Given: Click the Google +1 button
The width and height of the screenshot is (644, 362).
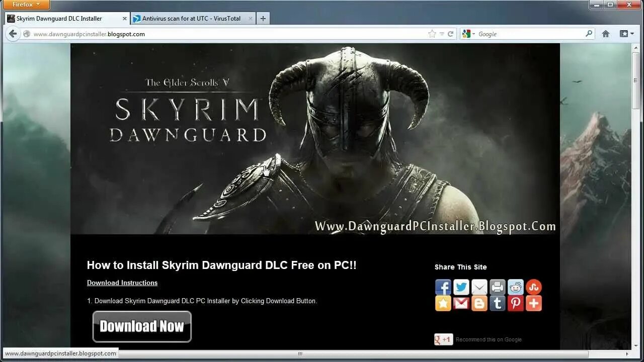Looking at the screenshot, I should (x=444, y=339).
